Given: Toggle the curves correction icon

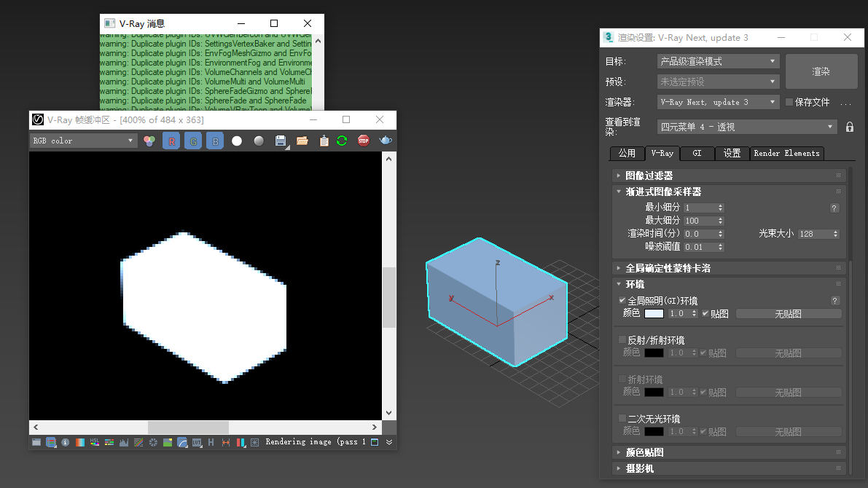Looking at the screenshot, I should [x=138, y=442].
